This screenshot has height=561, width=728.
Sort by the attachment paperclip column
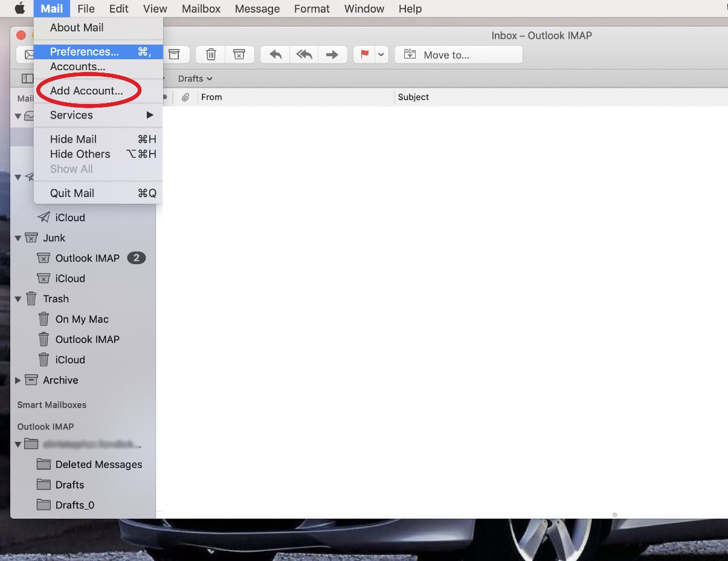(x=185, y=97)
